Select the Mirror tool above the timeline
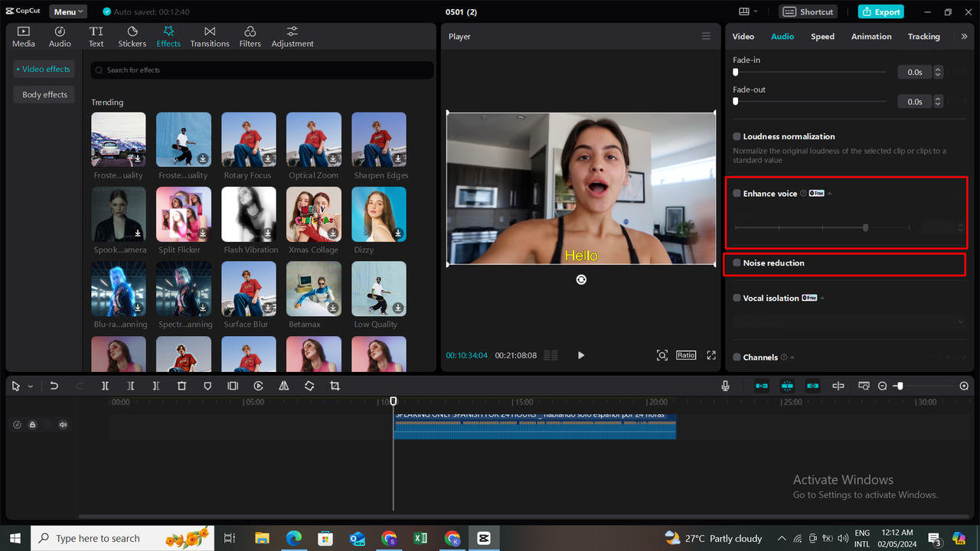Viewport: 980px width, 551px height. click(283, 386)
